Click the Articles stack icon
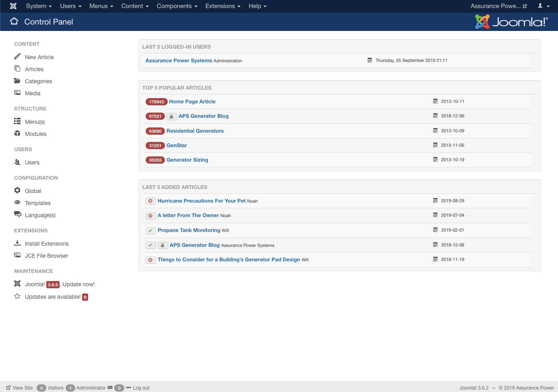This screenshot has width=558, height=392. 17,68
